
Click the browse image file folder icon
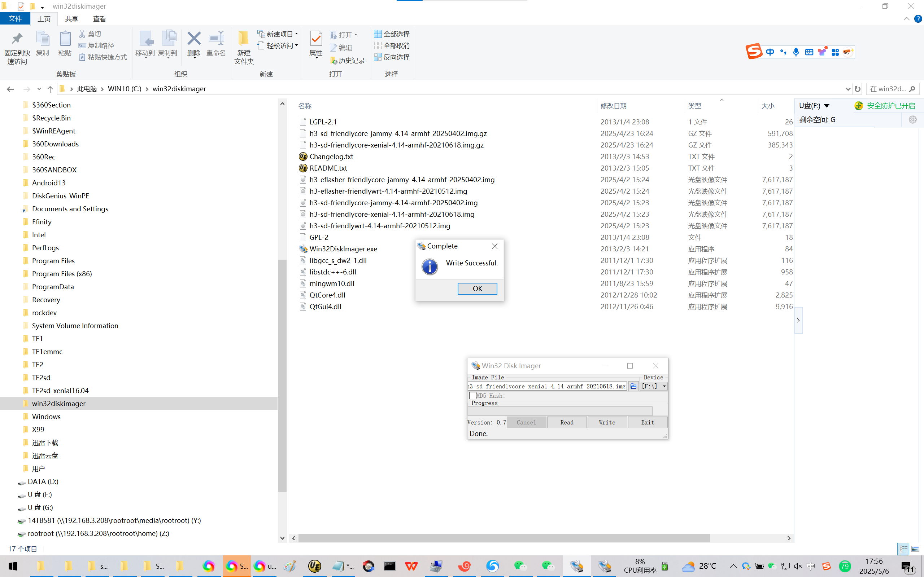point(633,386)
